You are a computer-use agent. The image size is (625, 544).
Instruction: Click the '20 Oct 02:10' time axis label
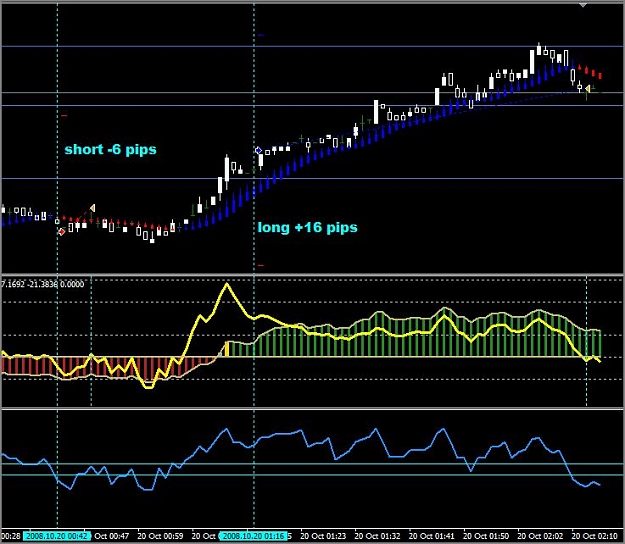[x=594, y=536]
